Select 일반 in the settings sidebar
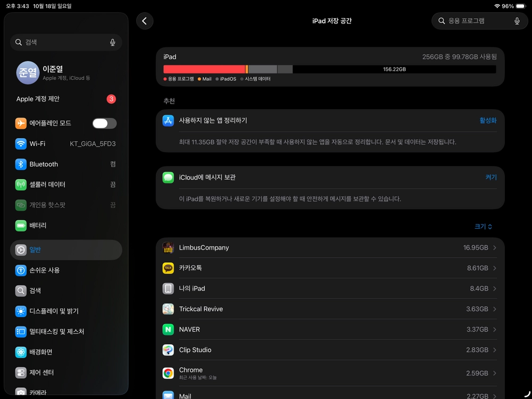Image resolution: width=532 pixels, height=399 pixels. point(66,250)
